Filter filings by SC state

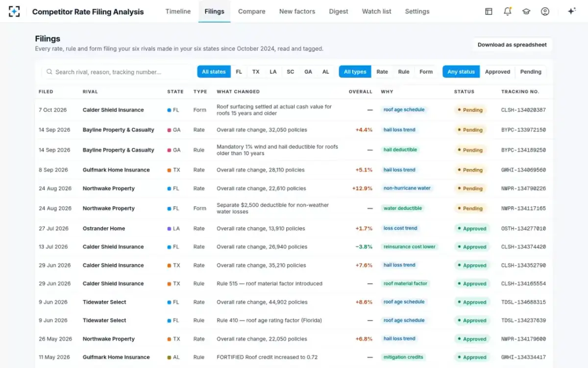291,72
